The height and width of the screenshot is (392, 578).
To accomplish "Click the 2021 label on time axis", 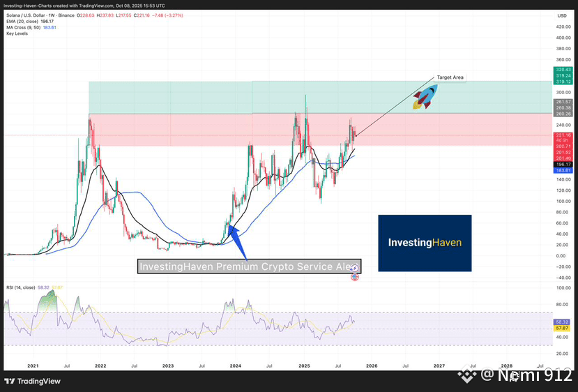I will 33,365.
